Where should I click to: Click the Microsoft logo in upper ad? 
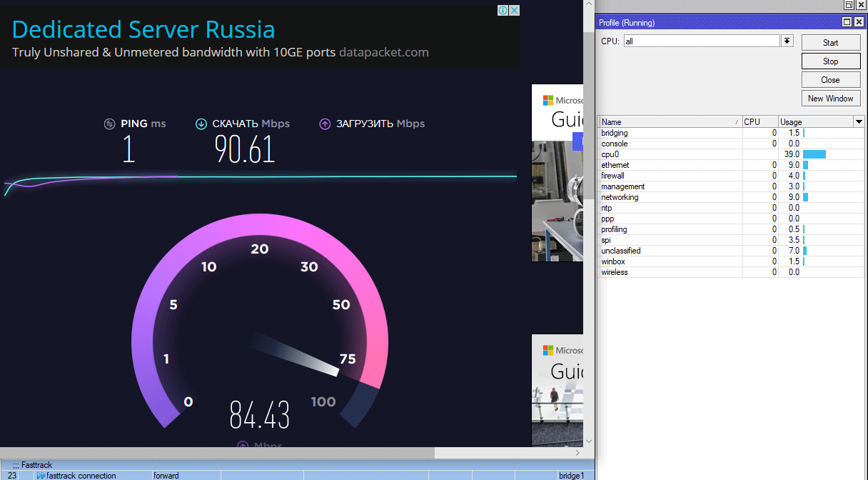(548, 101)
